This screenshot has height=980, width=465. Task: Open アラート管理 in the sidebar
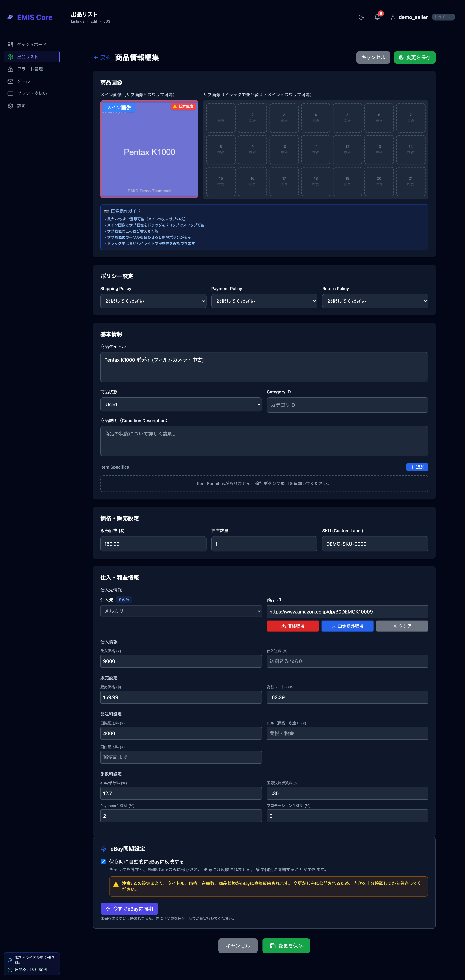32,69
